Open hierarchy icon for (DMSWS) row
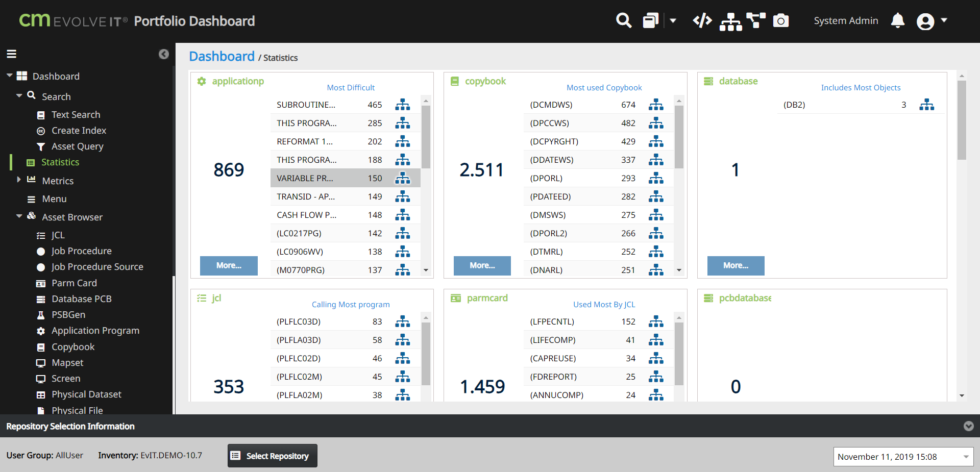 click(656, 215)
